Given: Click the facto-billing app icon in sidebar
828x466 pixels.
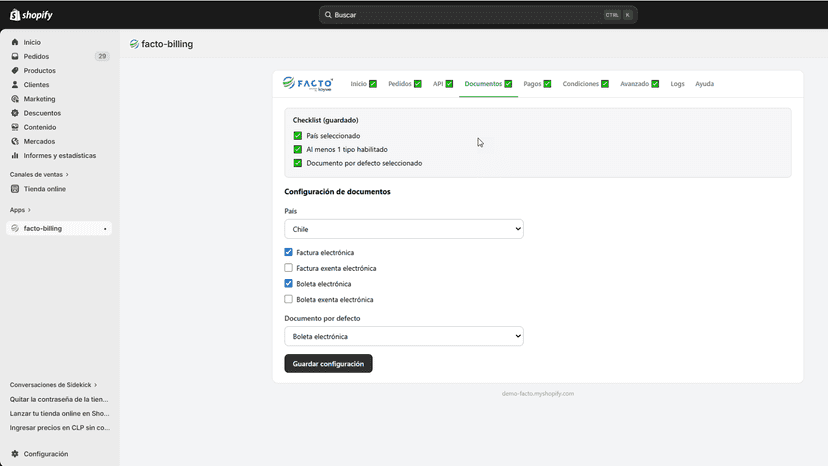Looking at the screenshot, I should point(15,228).
